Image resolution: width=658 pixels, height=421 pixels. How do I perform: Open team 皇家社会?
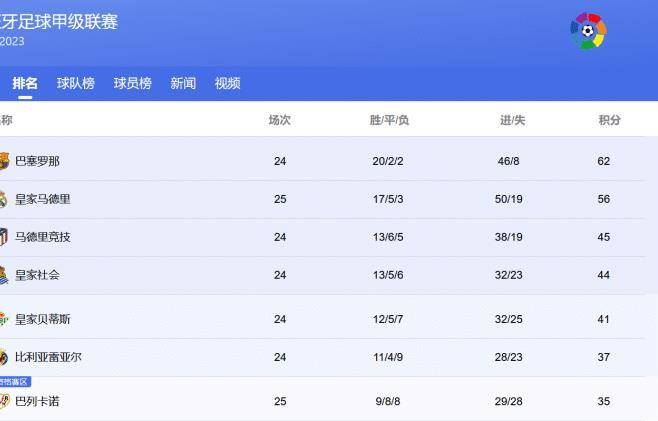[x=37, y=275]
